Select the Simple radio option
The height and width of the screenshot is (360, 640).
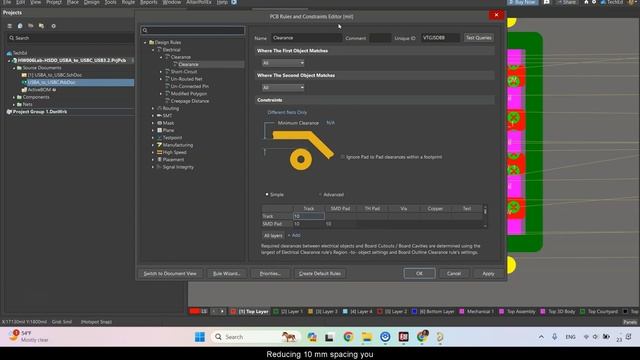click(267, 195)
